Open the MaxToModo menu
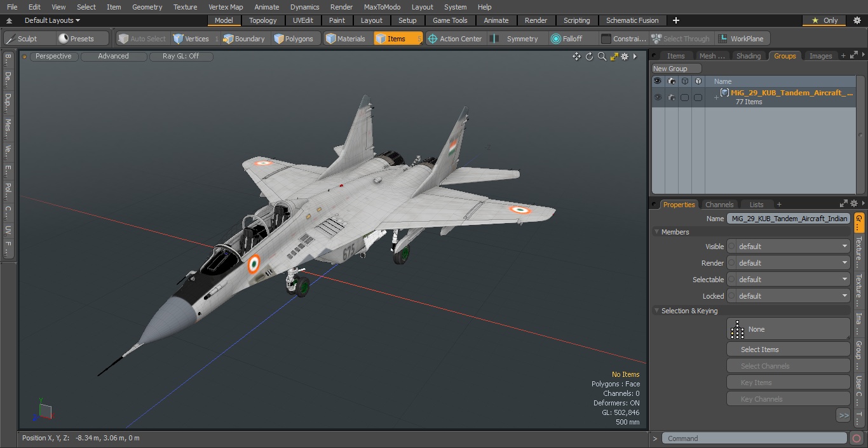The height and width of the screenshot is (448, 868). tap(382, 7)
